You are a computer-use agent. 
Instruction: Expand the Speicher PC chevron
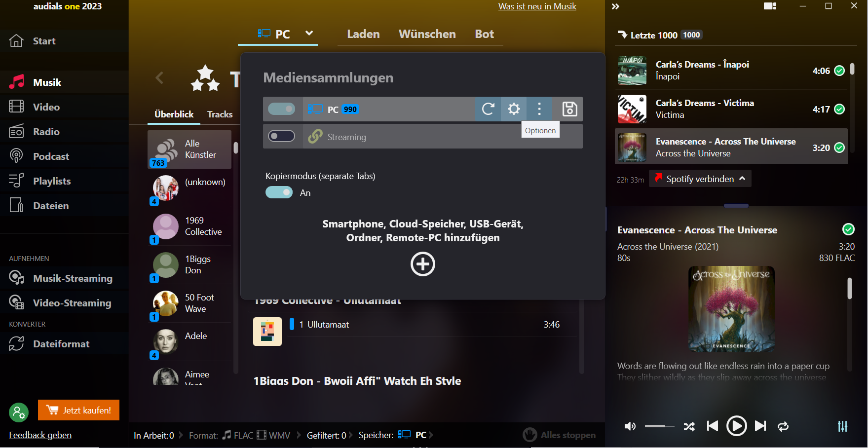[431, 435]
